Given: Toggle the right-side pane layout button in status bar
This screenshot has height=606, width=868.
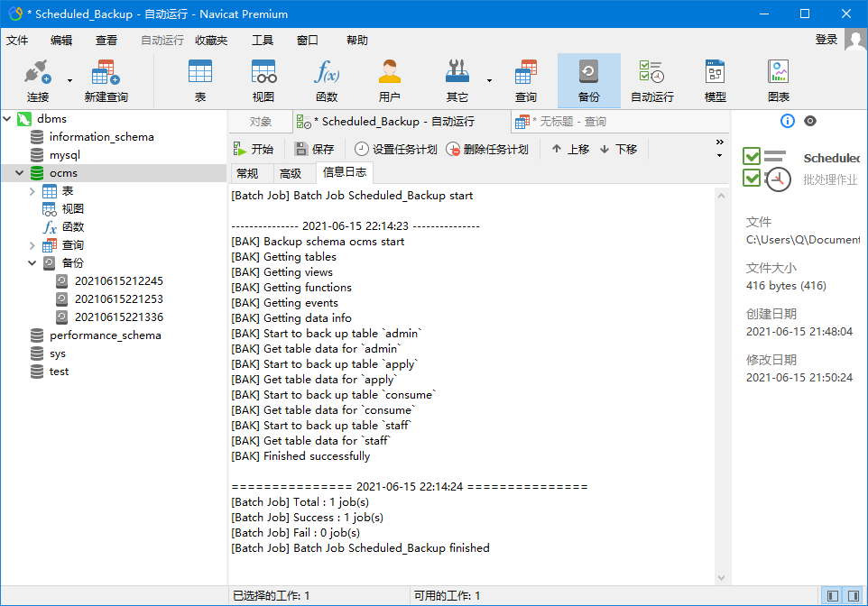Looking at the screenshot, I should (x=852, y=596).
